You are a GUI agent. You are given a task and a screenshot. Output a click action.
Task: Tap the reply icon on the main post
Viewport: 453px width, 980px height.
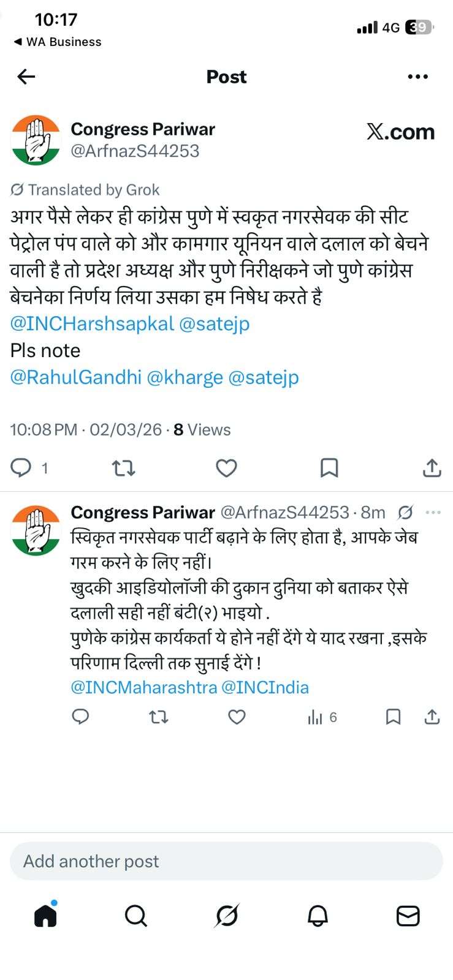(21, 468)
